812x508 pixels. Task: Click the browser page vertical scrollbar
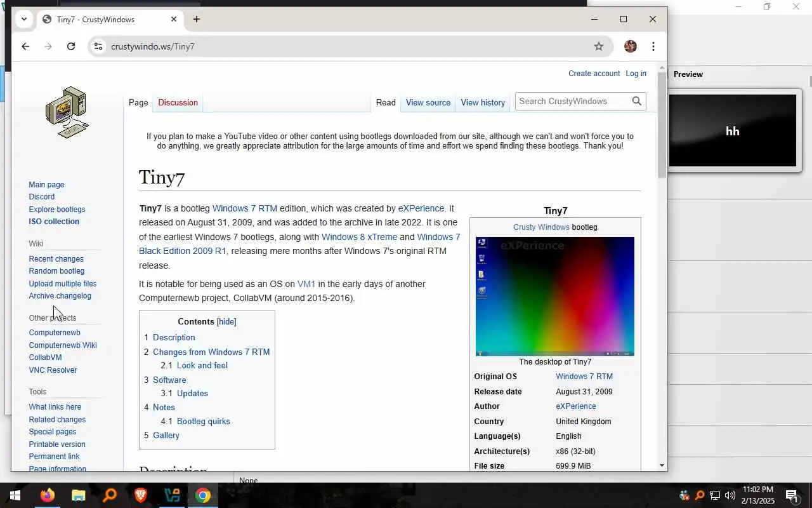[x=662, y=124]
